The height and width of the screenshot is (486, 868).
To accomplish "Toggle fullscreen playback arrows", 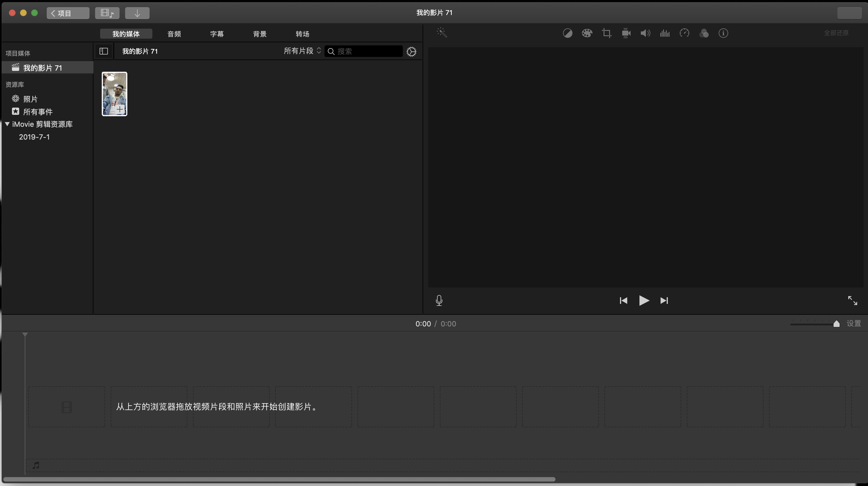I will [x=852, y=300].
